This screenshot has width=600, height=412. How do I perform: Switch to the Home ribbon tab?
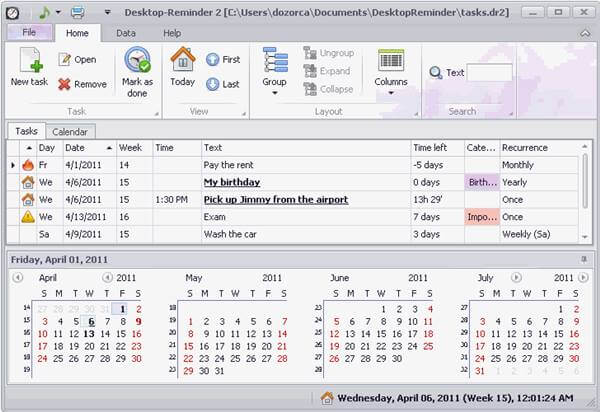click(77, 33)
